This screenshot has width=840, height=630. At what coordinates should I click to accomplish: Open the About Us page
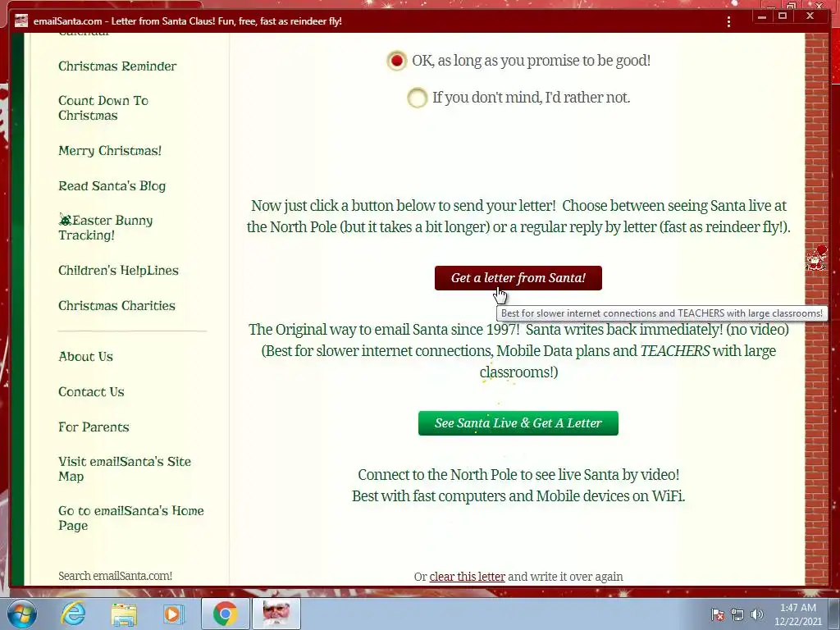coord(85,357)
